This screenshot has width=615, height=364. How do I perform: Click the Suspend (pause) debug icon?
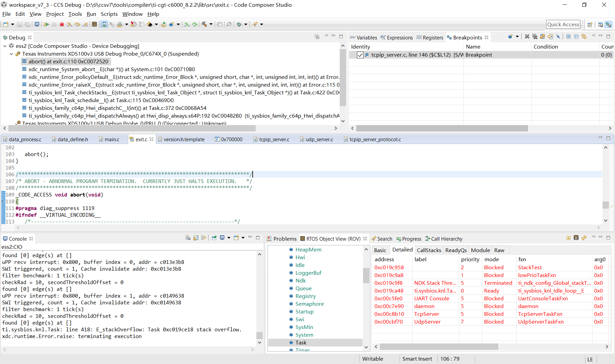[x=54, y=24]
